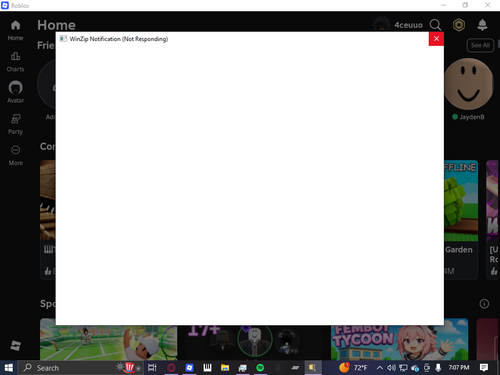Click the microphone tray icon

[438, 368]
